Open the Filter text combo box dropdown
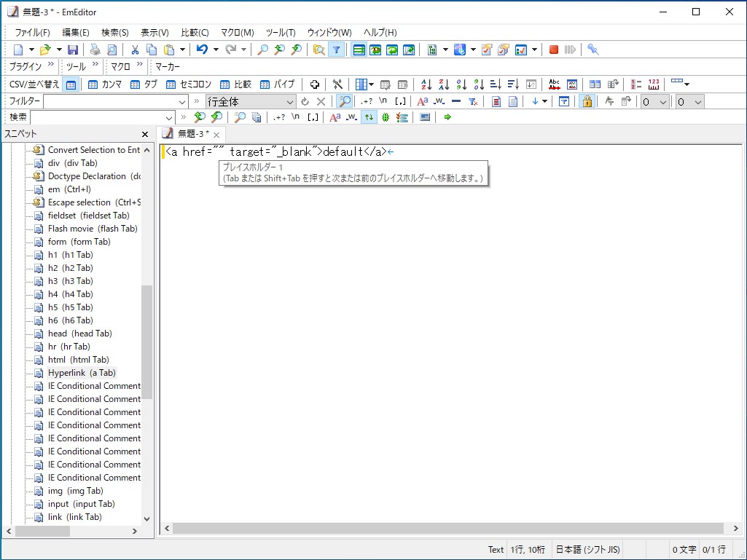This screenshot has width=747, height=560. [182, 102]
